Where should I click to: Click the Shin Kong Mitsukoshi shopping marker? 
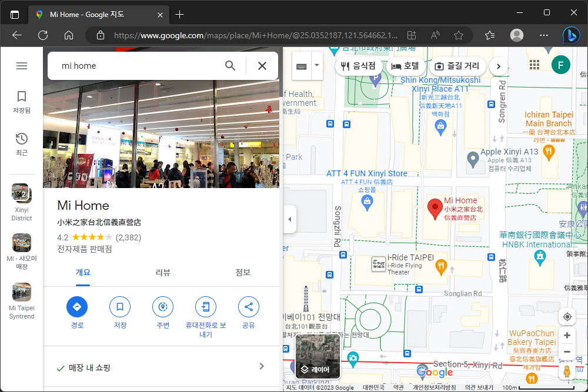tap(440, 128)
